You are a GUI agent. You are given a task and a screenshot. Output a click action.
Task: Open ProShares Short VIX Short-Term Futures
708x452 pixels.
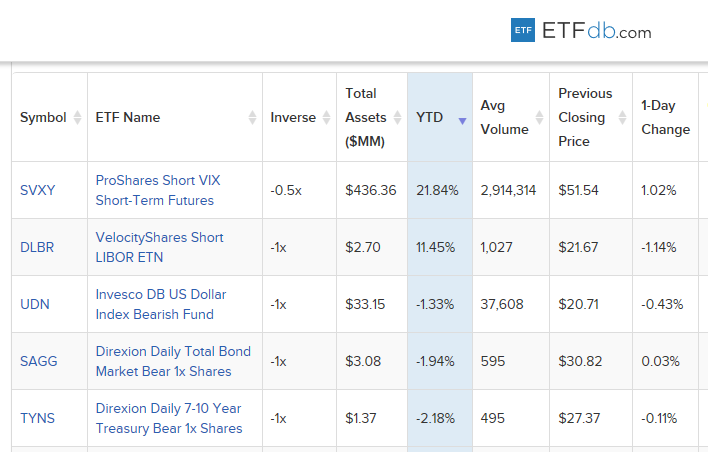pyautogui.click(x=158, y=190)
